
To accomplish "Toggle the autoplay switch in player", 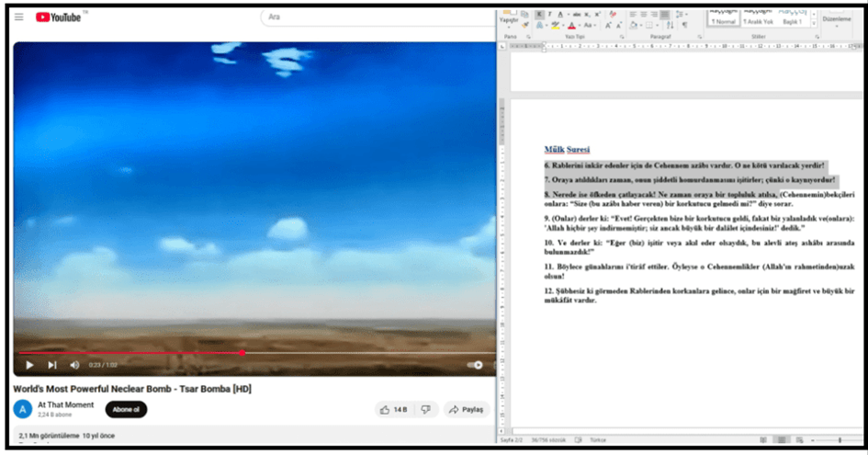I will 475,365.
